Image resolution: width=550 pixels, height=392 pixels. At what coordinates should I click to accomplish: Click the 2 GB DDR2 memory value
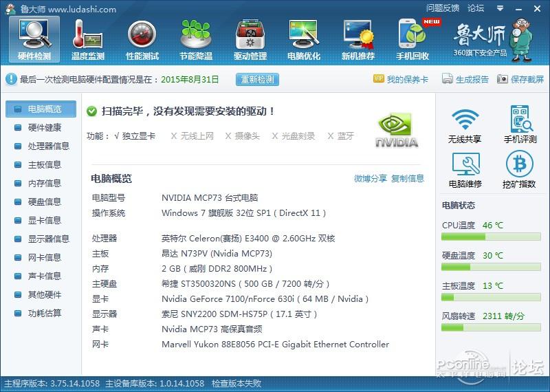click(x=217, y=269)
